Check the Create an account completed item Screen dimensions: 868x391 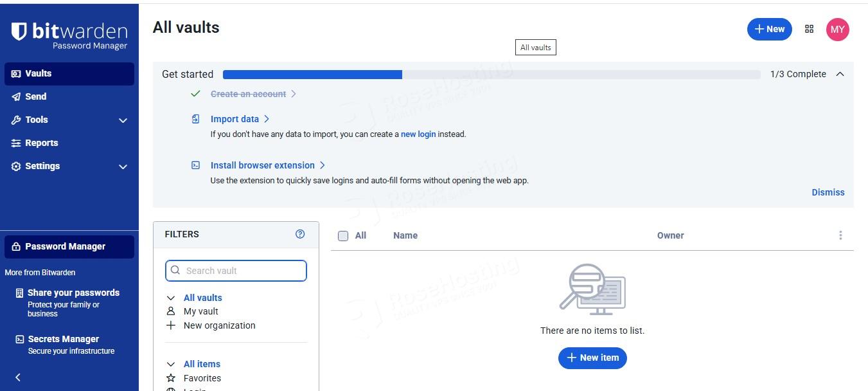(x=196, y=93)
